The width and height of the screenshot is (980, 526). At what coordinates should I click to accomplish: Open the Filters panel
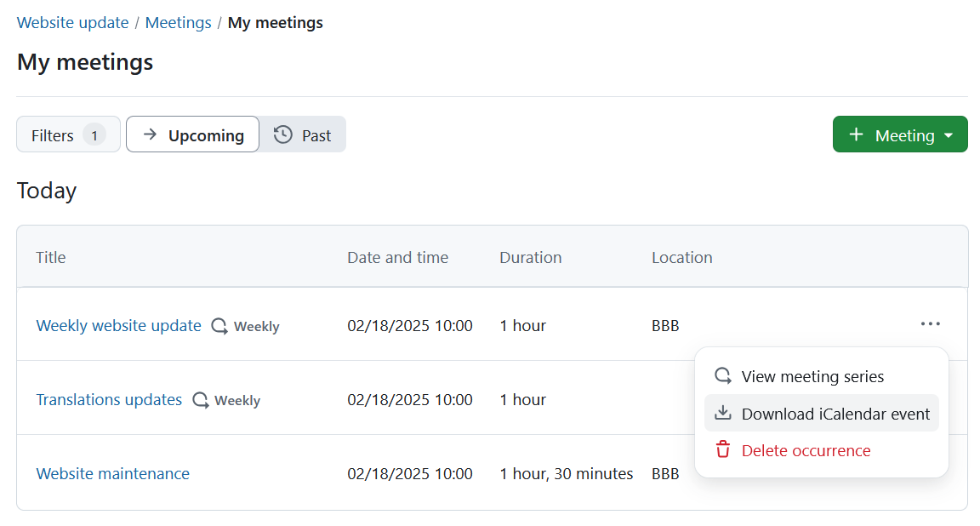[68, 134]
